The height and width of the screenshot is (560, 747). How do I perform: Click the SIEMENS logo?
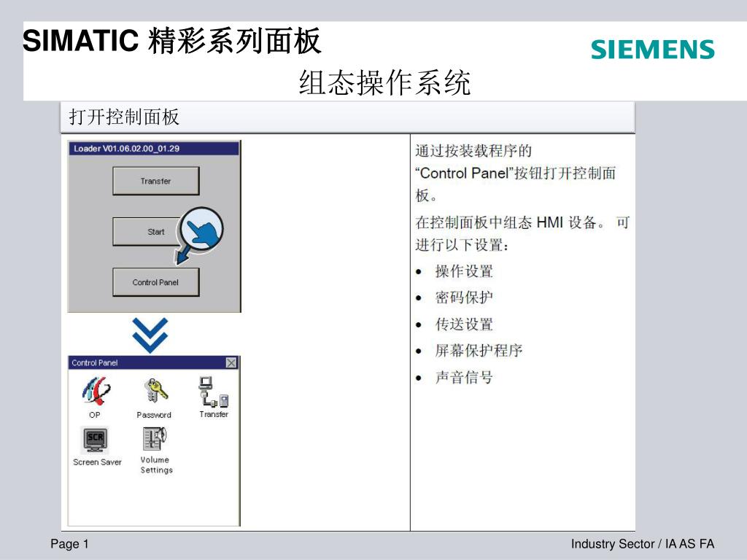[x=653, y=50]
